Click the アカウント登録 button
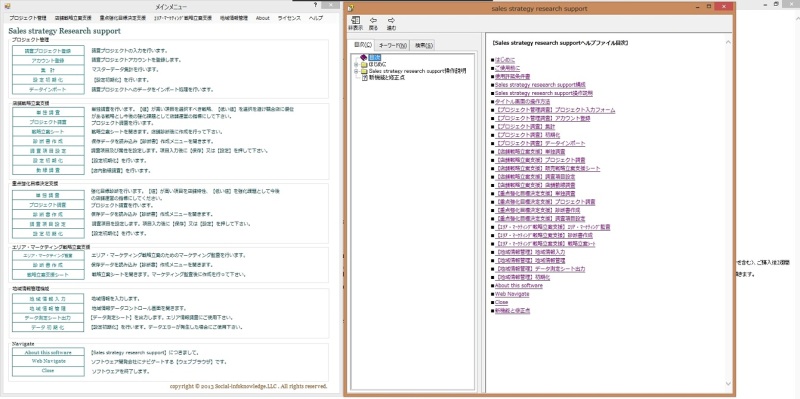 point(48,60)
